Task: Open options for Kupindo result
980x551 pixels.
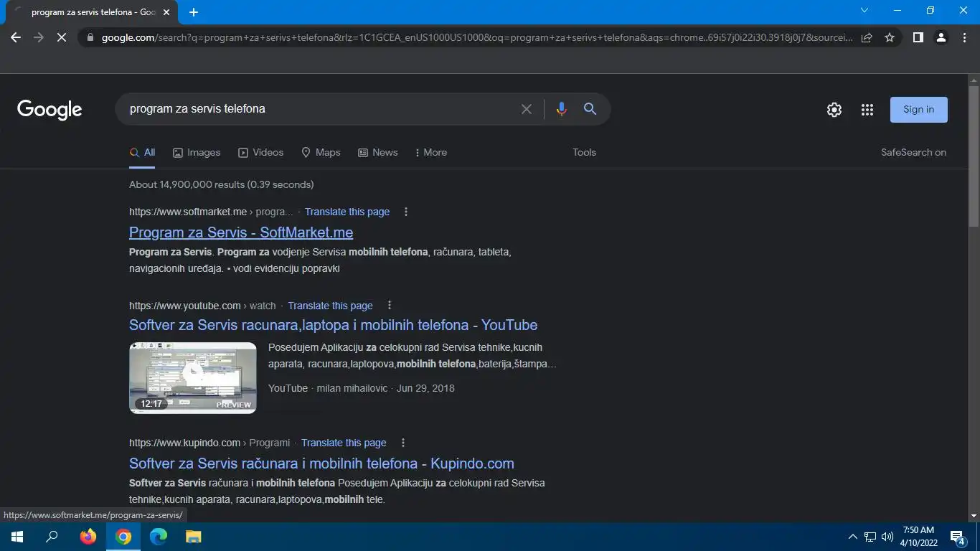Action: [x=403, y=443]
